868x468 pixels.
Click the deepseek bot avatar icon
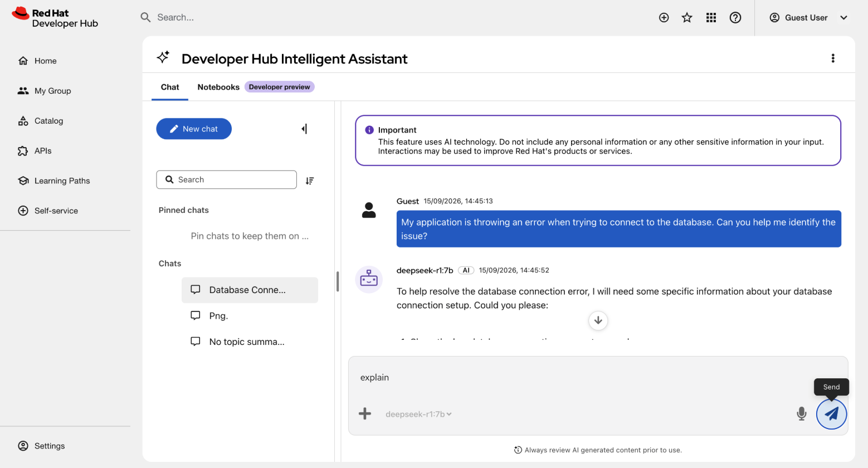[369, 279]
